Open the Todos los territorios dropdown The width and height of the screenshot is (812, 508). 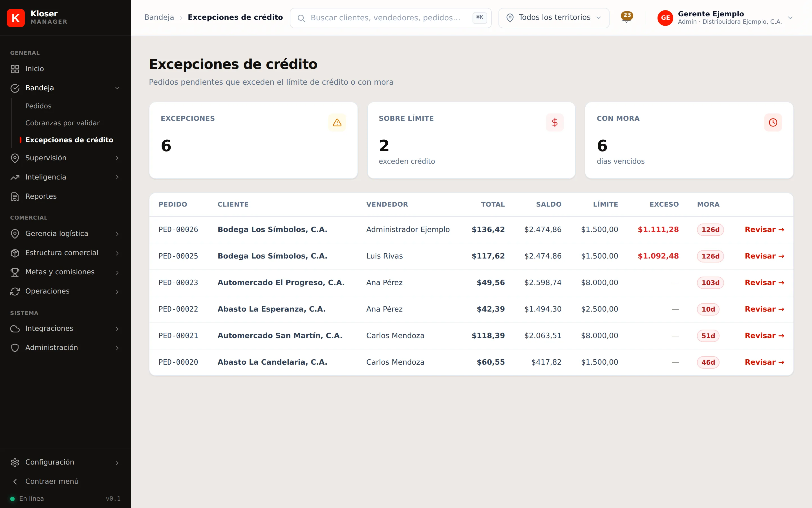[554, 18]
